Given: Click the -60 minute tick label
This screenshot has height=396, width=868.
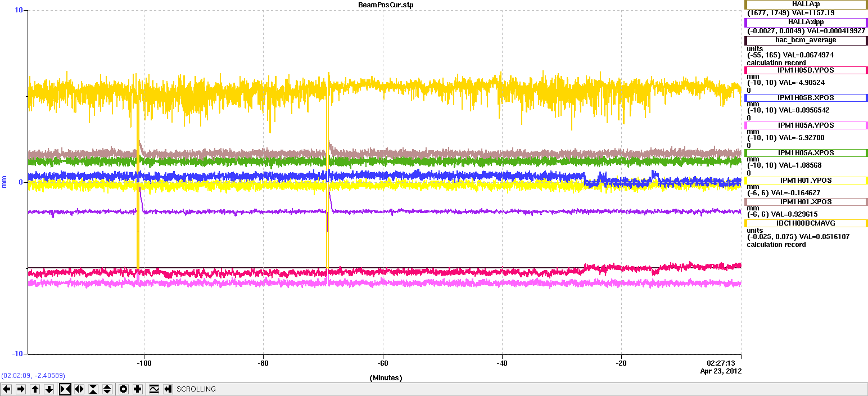Looking at the screenshot, I should (x=383, y=363).
